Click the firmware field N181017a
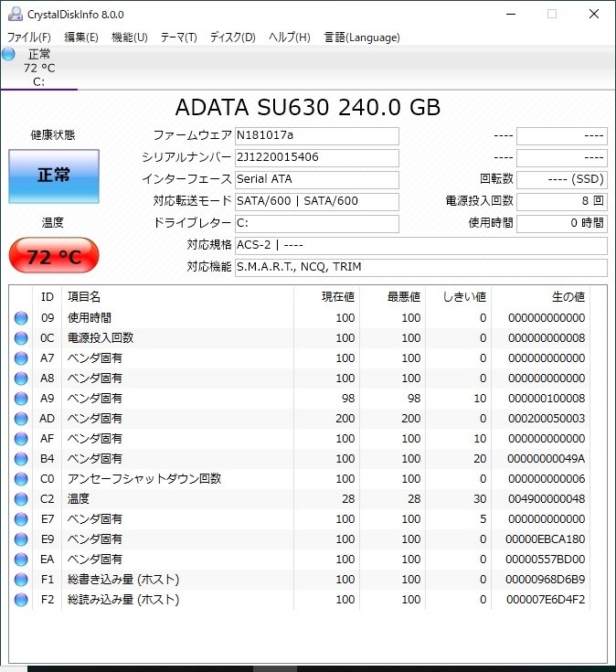616x672 pixels. [317, 136]
